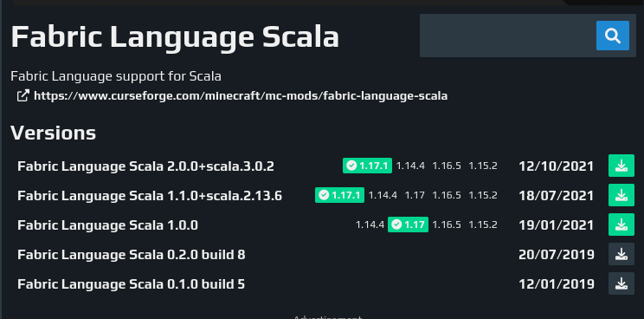Open the curseforge.com fabric-language-scala link

point(241,96)
